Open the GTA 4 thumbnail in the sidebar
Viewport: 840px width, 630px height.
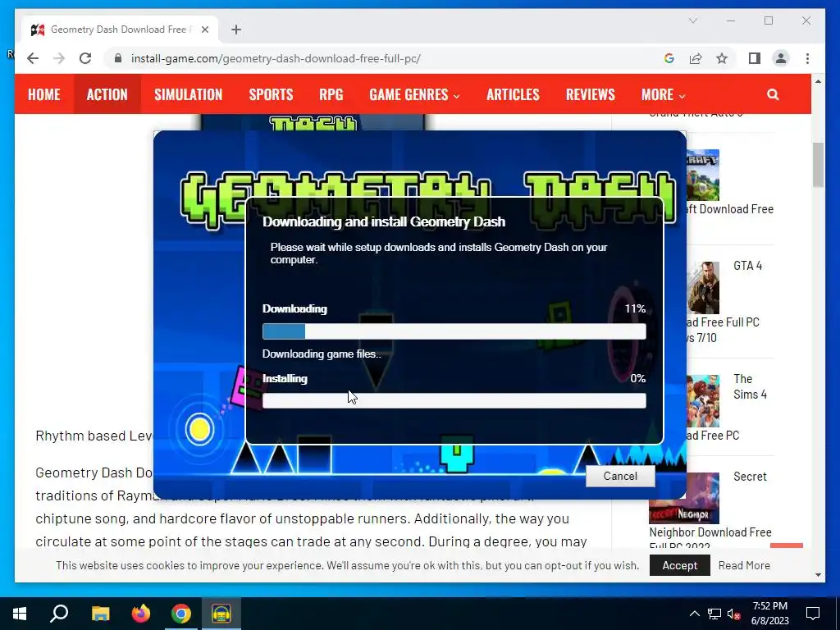click(702, 288)
